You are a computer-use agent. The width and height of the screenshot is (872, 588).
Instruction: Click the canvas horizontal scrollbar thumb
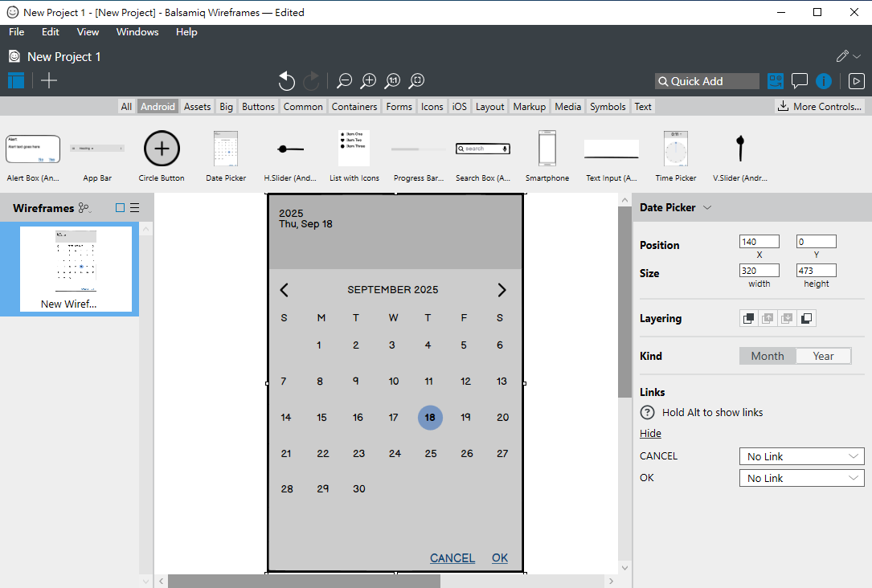[305, 582]
